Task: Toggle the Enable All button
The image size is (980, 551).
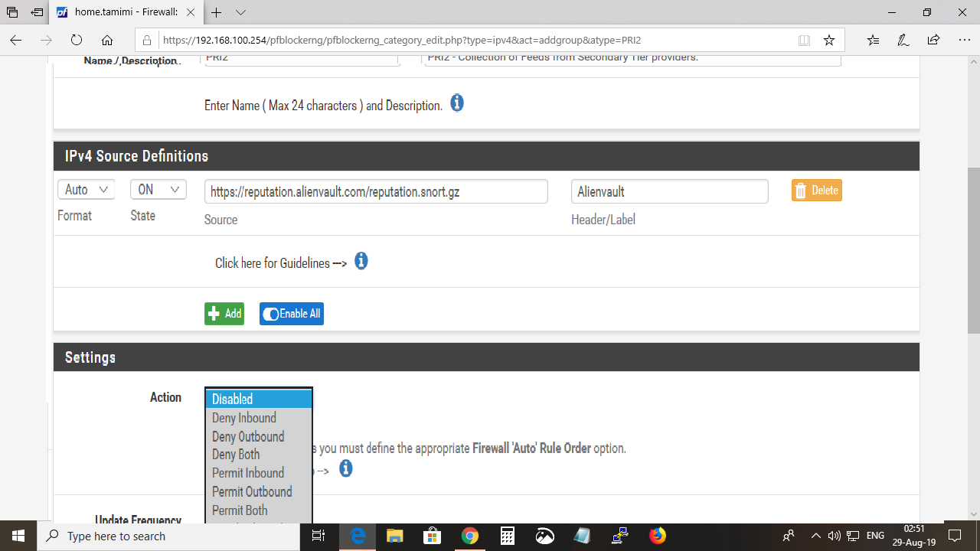Action: (x=292, y=314)
